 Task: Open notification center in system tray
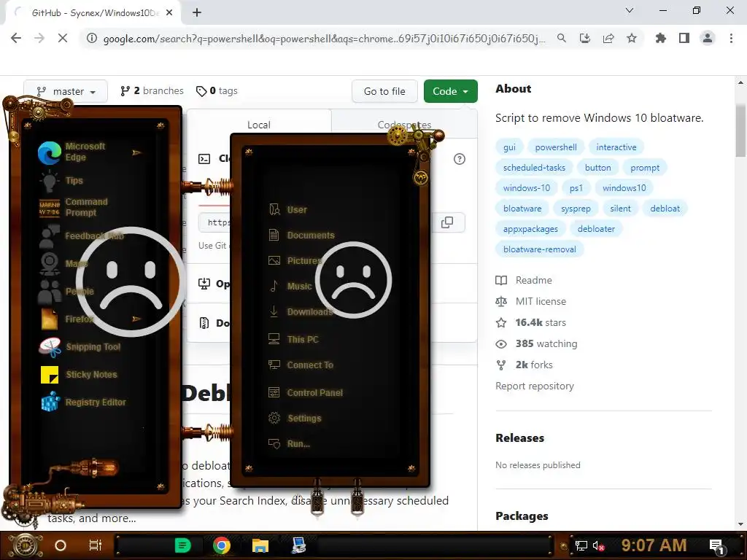717,546
